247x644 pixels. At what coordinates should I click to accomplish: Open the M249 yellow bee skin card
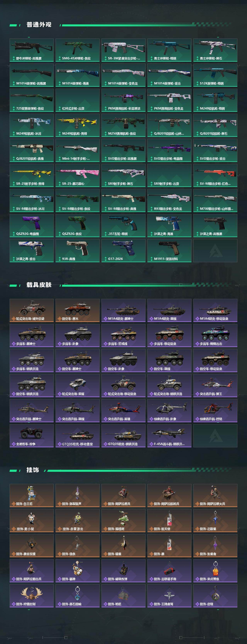(77, 125)
